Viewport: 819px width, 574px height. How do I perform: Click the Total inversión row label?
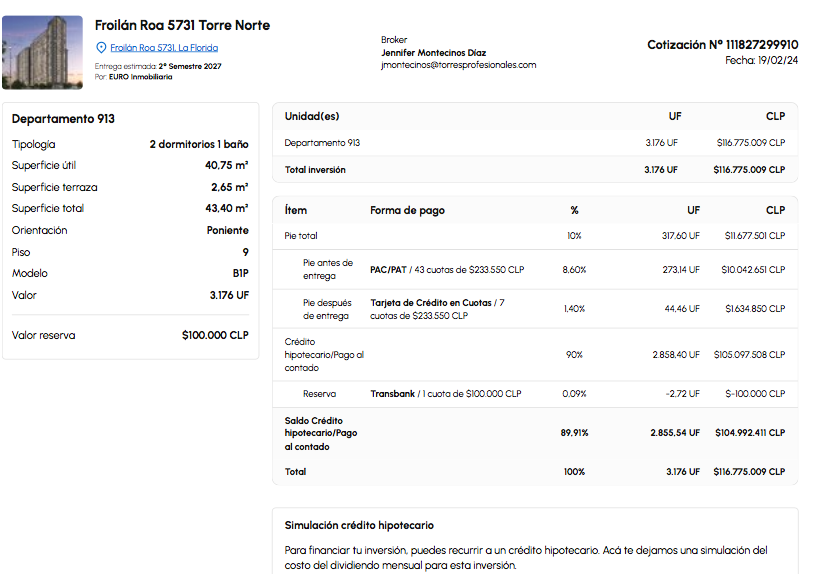(x=315, y=170)
